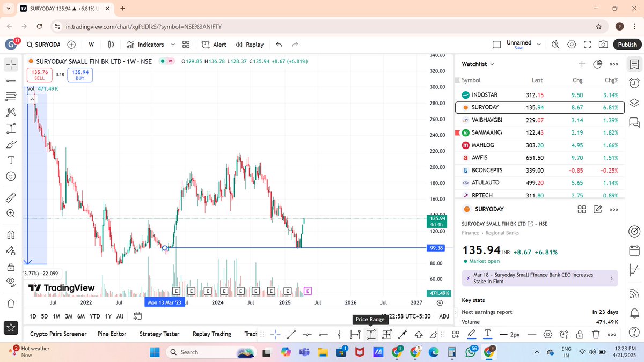Viewport: 644px width, 362px height.
Task: Toggle stay in drawing mode
Action: (x=11, y=250)
